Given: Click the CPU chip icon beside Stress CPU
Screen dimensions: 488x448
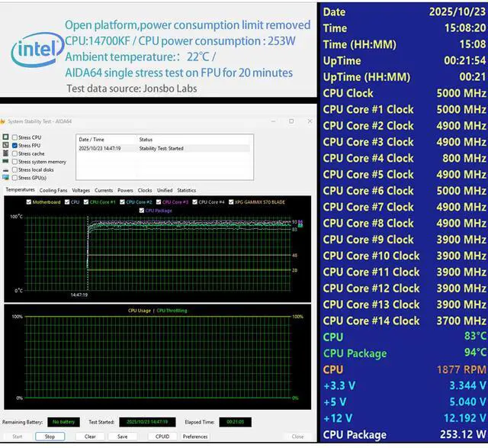Looking at the screenshot, I should [x=6, y=137].
